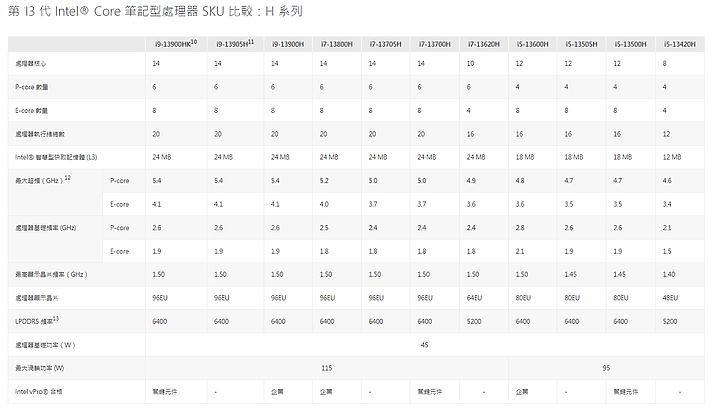Click the '64EU' graphics value
Image resolution: width=720 pixels, height=416 pixels.
click(474, 298)
